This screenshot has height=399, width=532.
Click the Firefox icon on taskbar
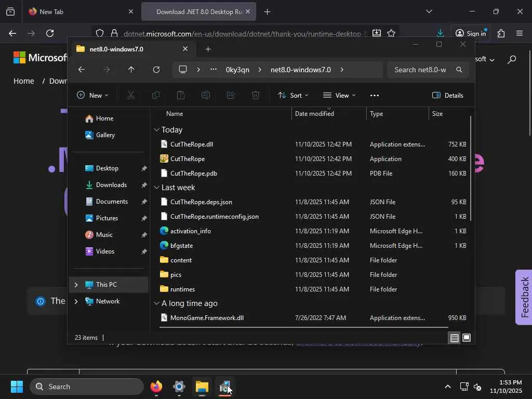[x=156, y=387]
